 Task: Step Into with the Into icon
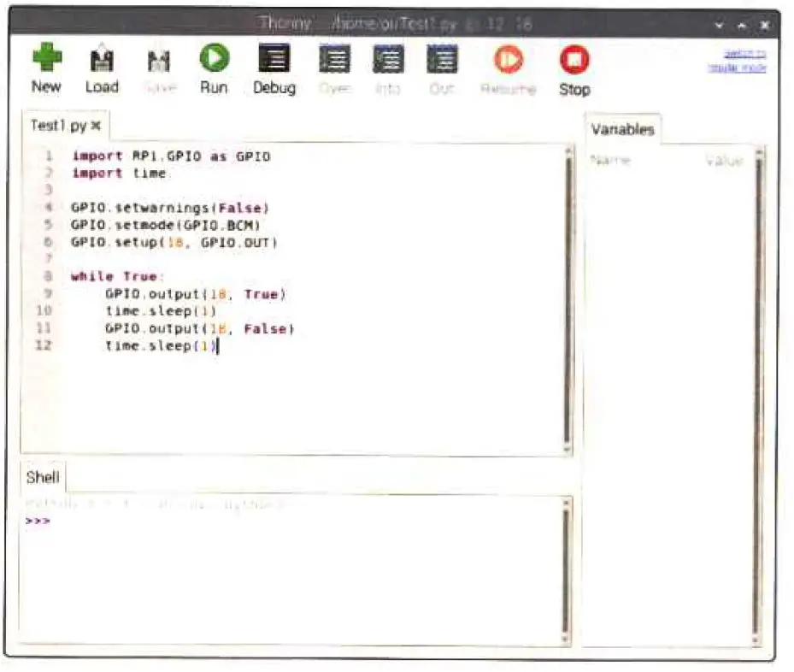click(388, 59)
